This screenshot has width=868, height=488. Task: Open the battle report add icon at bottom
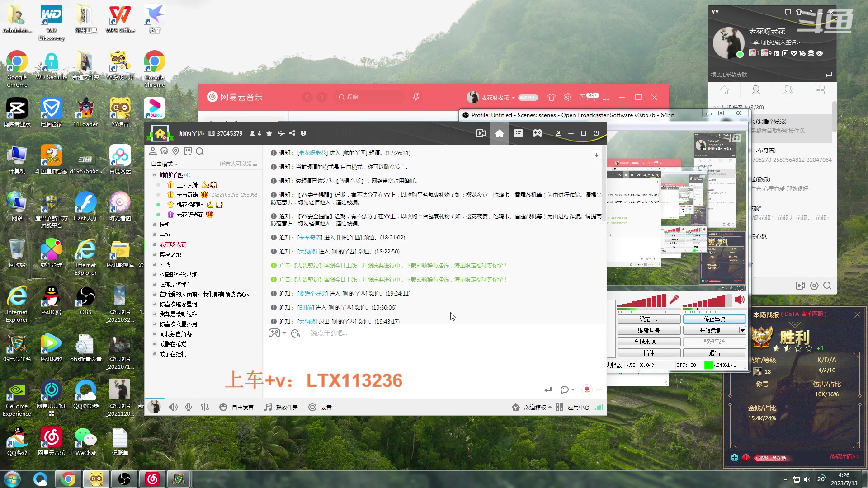tap(735, 458)
